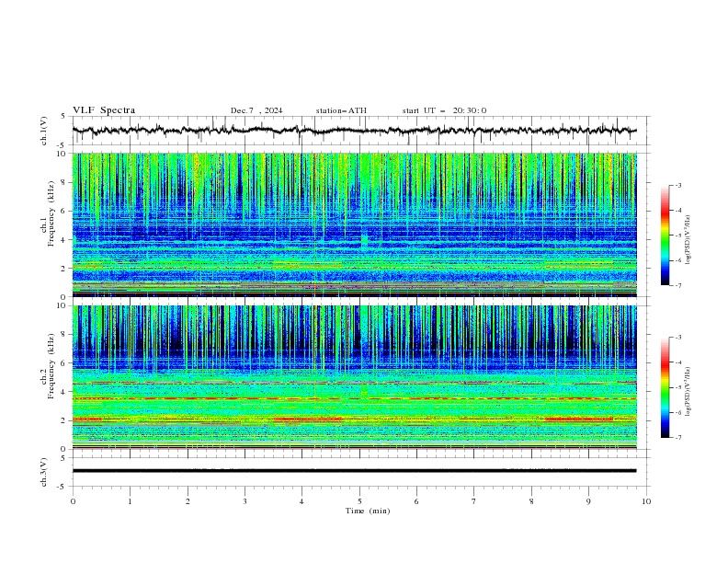Click the red 2 kHz band at minute 4 in ch.2

[x=308, y=419]
